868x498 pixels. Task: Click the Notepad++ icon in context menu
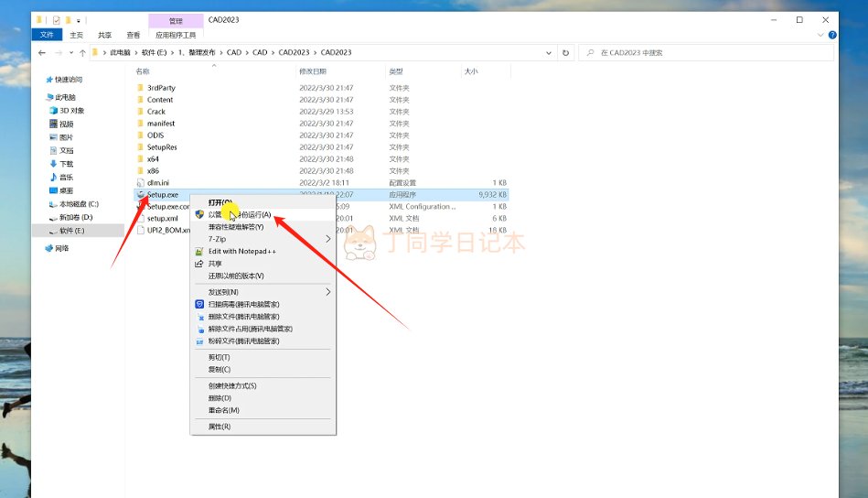199,251
